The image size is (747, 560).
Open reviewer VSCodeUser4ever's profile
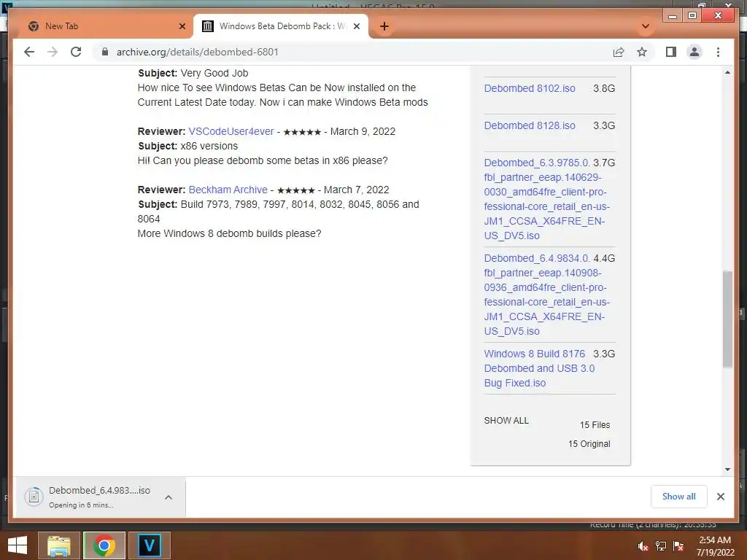(231, 131)
